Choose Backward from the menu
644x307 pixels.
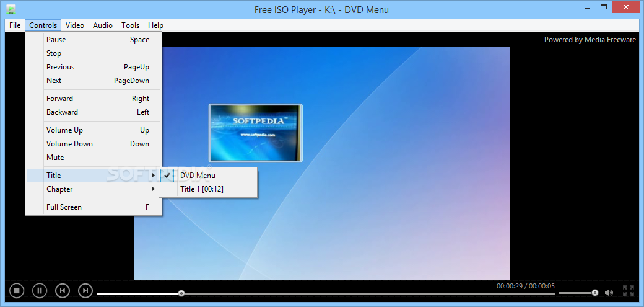click(94, 112)
